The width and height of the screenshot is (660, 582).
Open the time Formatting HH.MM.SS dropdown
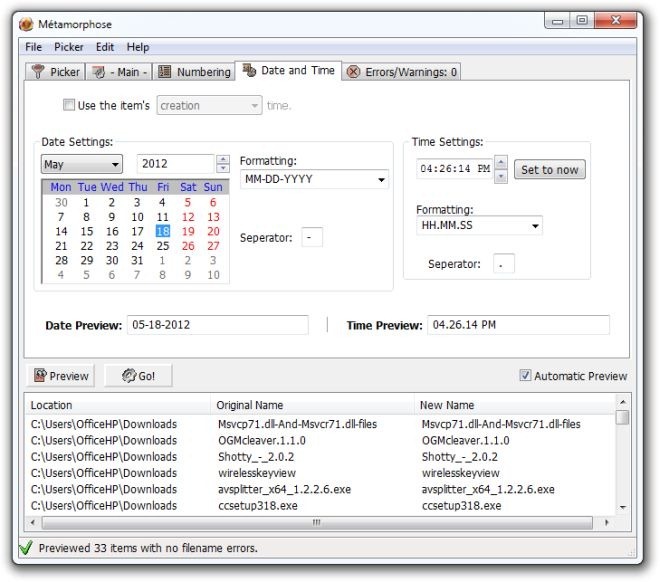click(479, 226)
